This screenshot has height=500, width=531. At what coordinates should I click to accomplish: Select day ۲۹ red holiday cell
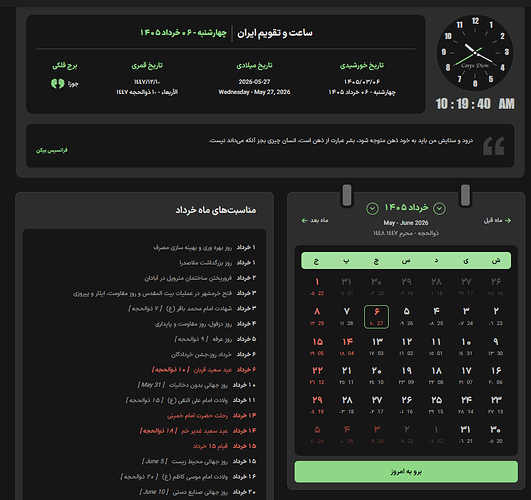317,404
